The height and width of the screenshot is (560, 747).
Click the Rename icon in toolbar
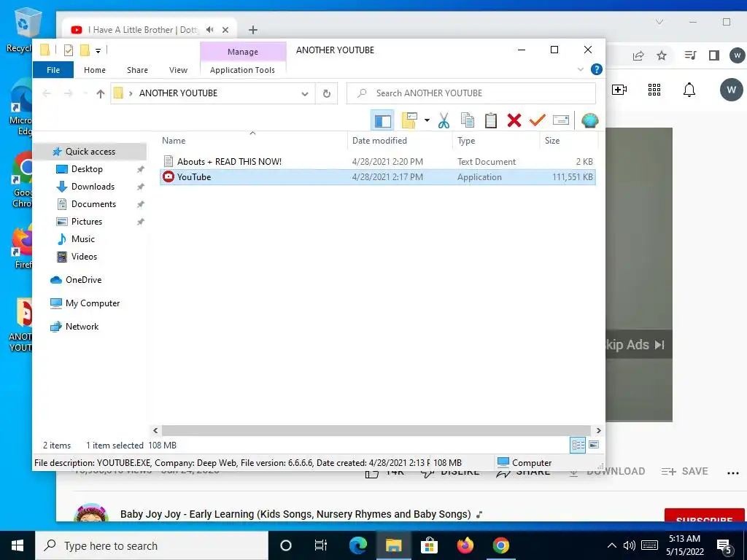pyautogui.click(x=561, y=120)
